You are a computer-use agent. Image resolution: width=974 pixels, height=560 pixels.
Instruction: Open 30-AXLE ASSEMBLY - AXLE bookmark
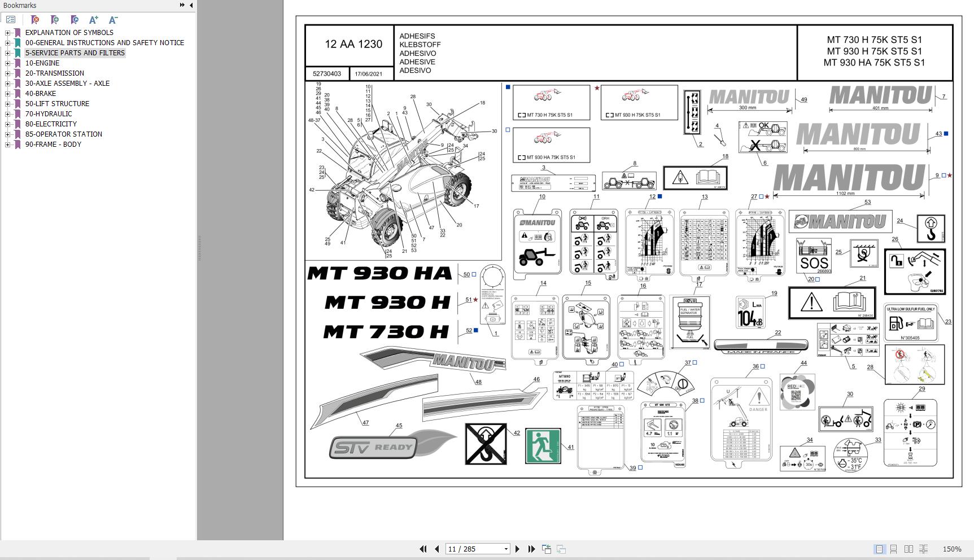coord(67,84)
